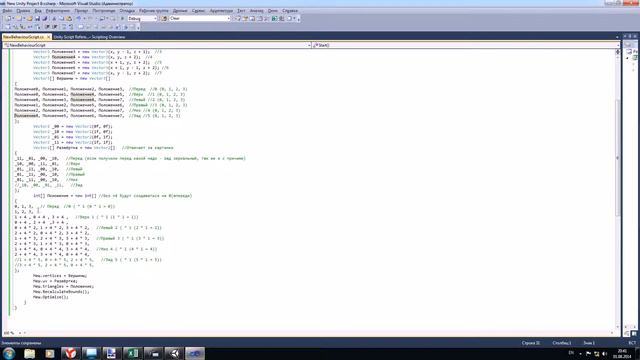640x360 pixels.
Task: Click the Add New Item toolbar icon
Action: pyautogui.click(x=19, y=18)
